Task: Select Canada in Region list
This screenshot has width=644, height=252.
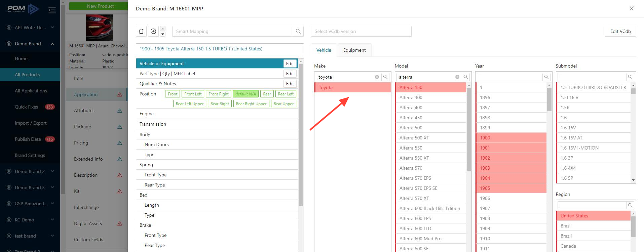Action: [x=593, y=246]
